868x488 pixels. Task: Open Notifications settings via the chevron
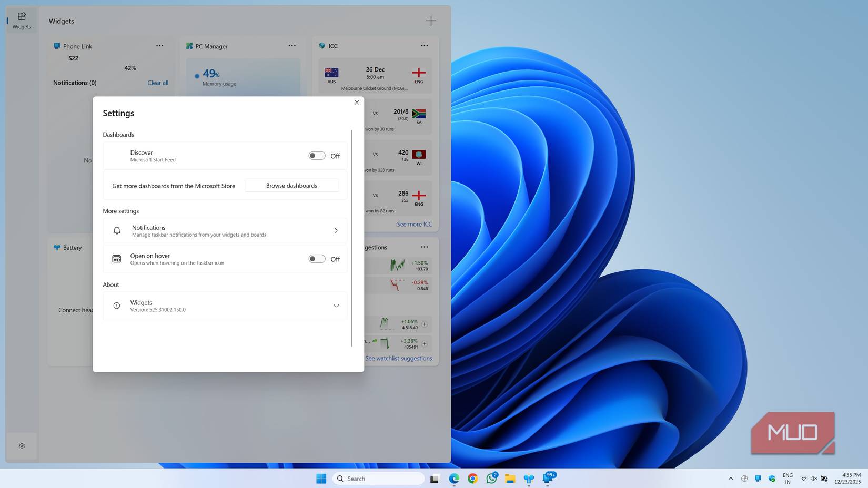(336, 230)
